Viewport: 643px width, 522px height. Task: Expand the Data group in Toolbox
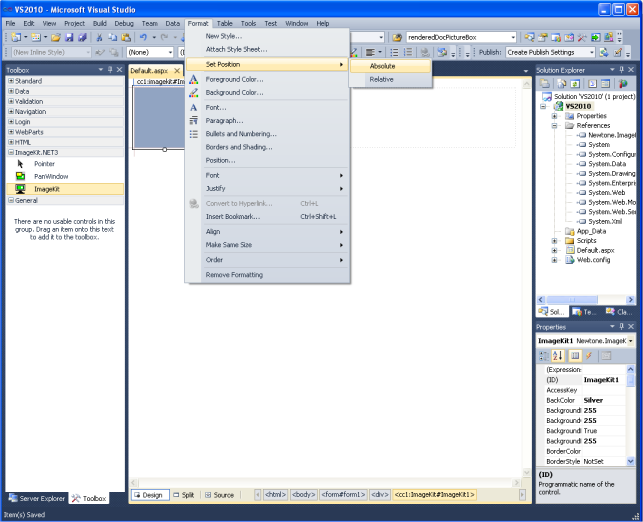[x=11, y=91]
